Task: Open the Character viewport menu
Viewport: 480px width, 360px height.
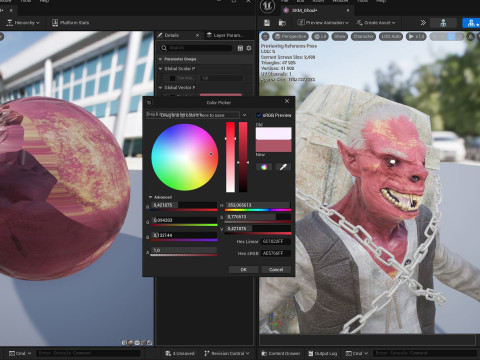Action: pos(363,36)
